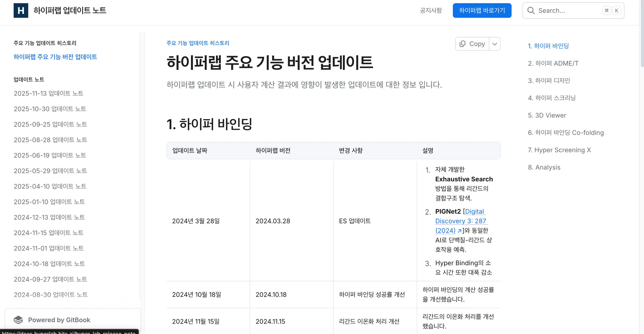Open the 하이퍼랩 업데이트 노트 site title
This screenshot has height=334, width=644.
click(x=70, y=10)
